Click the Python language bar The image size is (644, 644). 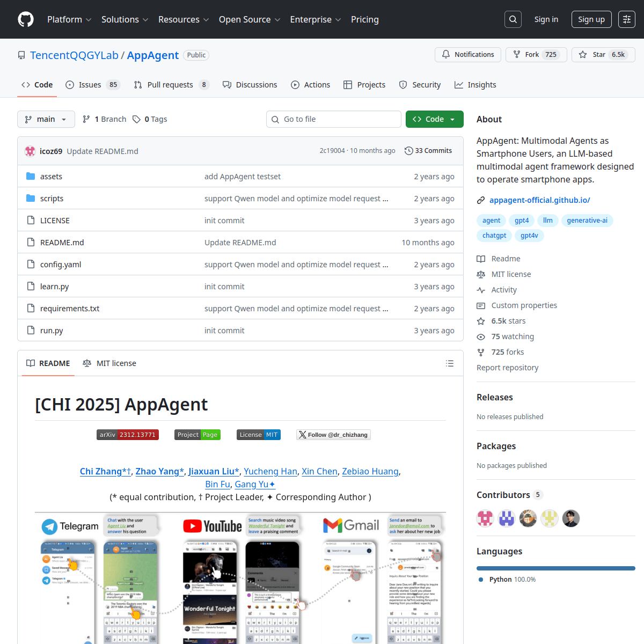(x=556, y=568)
